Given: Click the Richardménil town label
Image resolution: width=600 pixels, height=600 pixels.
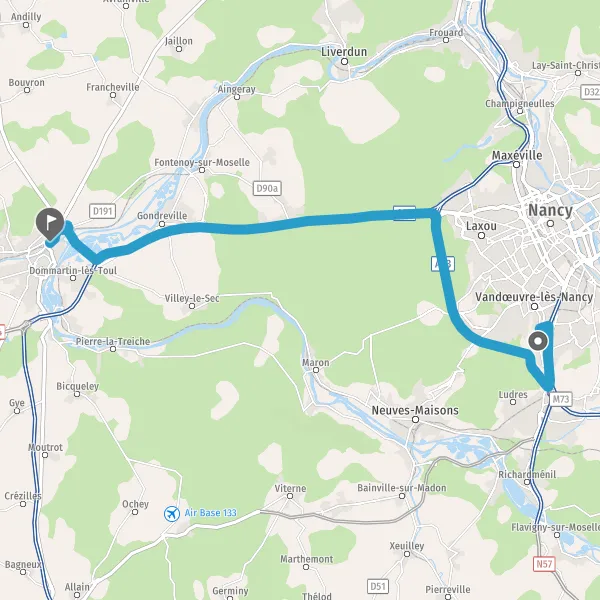Looking at the screenshot, I should click(x=527, y=474).
